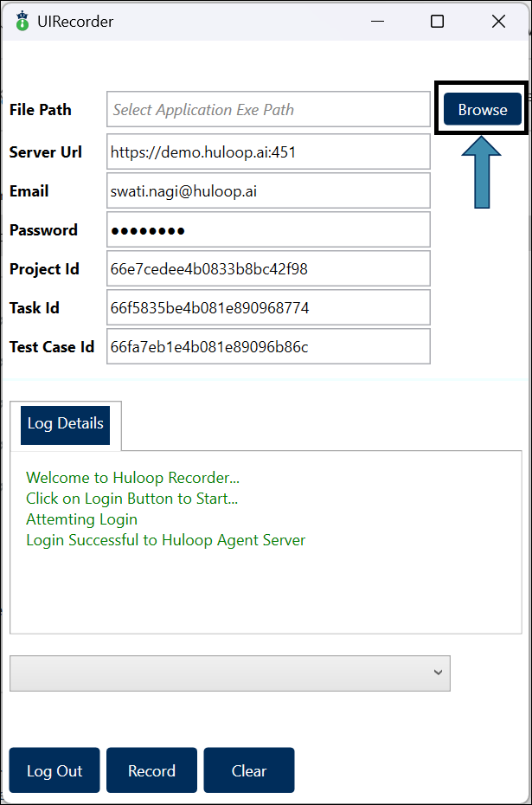Start recording with the Record button
The image size is (532, 805).
pos(151,770)
